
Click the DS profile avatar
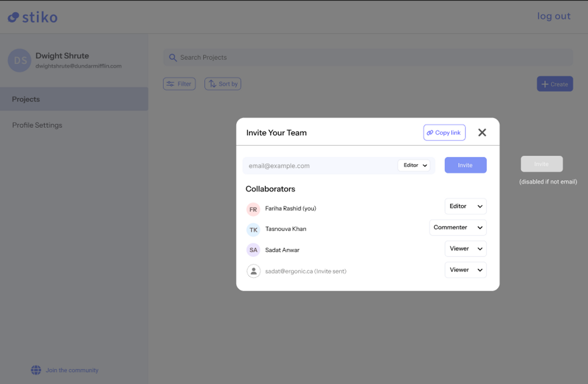20,60
